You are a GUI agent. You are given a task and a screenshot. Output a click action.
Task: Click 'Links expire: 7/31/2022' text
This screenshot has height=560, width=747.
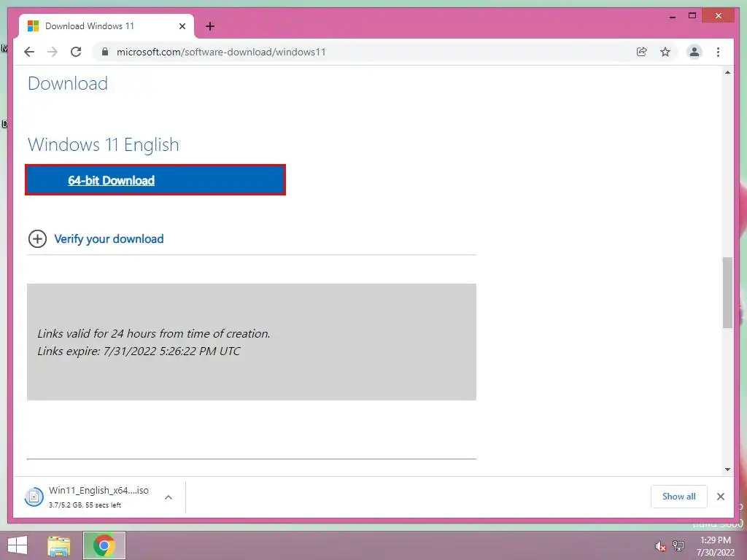point(139,351)
